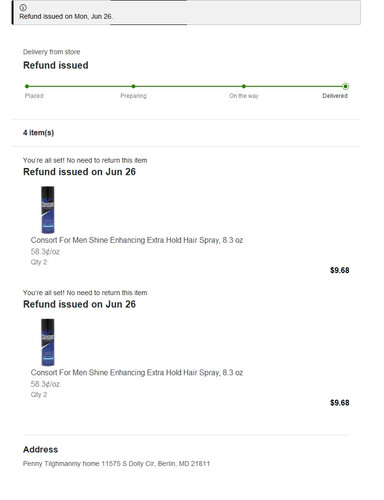Click the info icon in refund banner

(x=23, y=7)
